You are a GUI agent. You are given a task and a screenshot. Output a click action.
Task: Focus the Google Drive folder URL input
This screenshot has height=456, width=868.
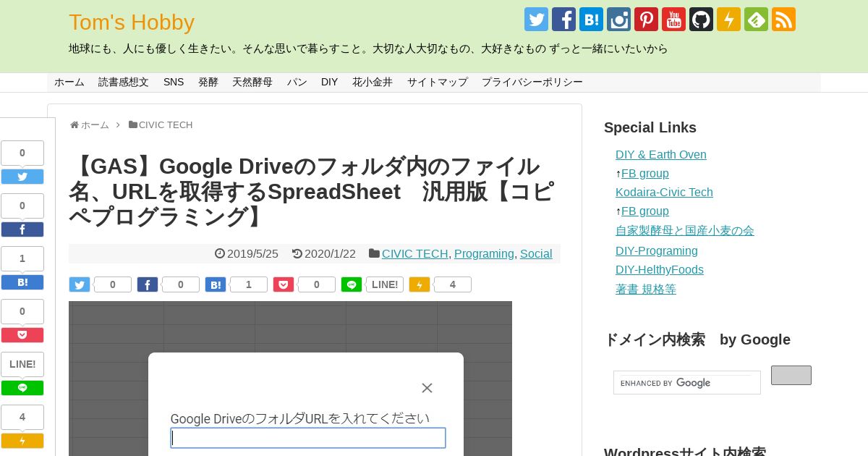308,438
